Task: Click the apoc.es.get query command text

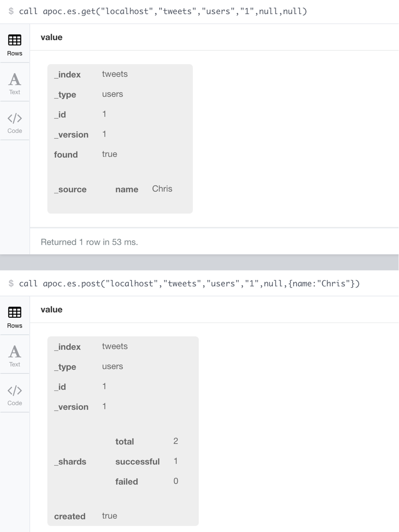Action: coord(162,11)
